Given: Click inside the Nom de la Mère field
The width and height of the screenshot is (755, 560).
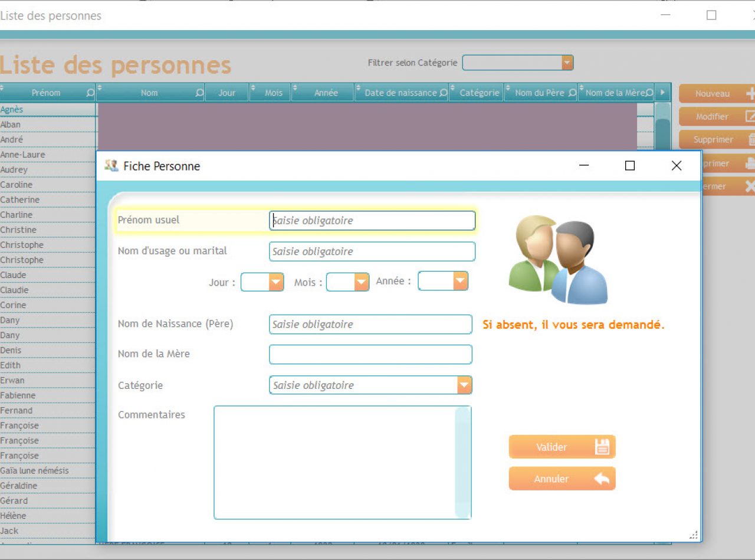Looking at the screenshot, I should pos(370,355).
